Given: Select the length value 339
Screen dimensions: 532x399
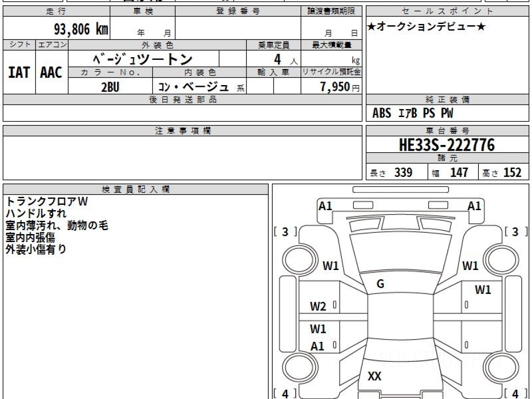Looking at the screenshot, I should click(403, 172).
